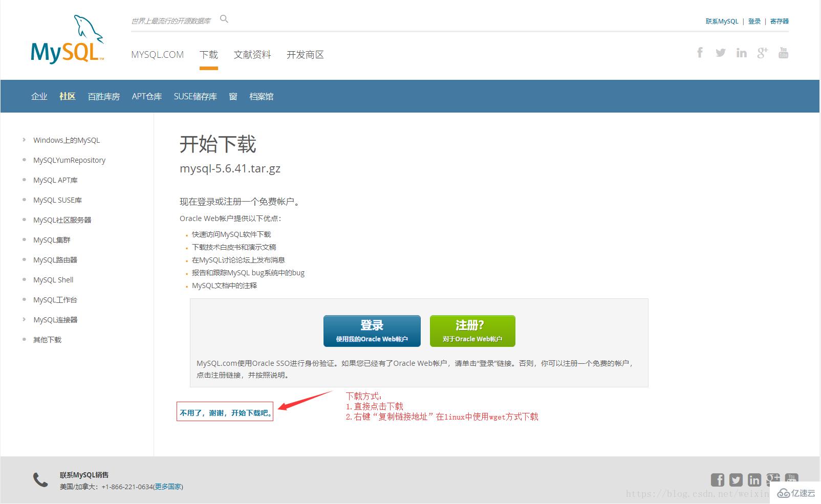821x504 pixels.
Task: Open Windows上的MySQL in sidebar
Action: [67, 140]
